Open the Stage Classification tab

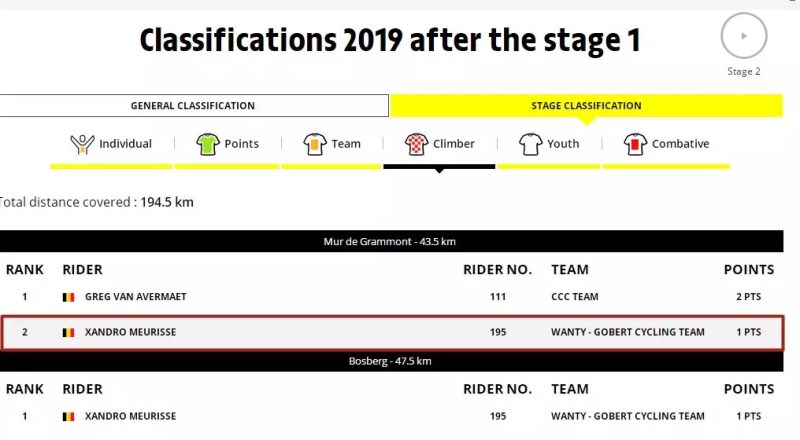(x=586, y=106)
